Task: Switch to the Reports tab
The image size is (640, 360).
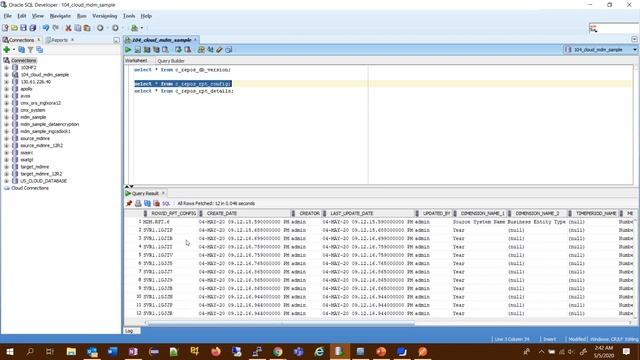Action: pyautogui.click(x=60, y=40)
